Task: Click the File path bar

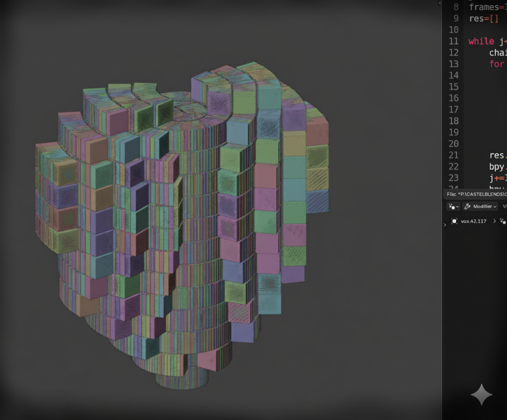Action: pos(476,194)
